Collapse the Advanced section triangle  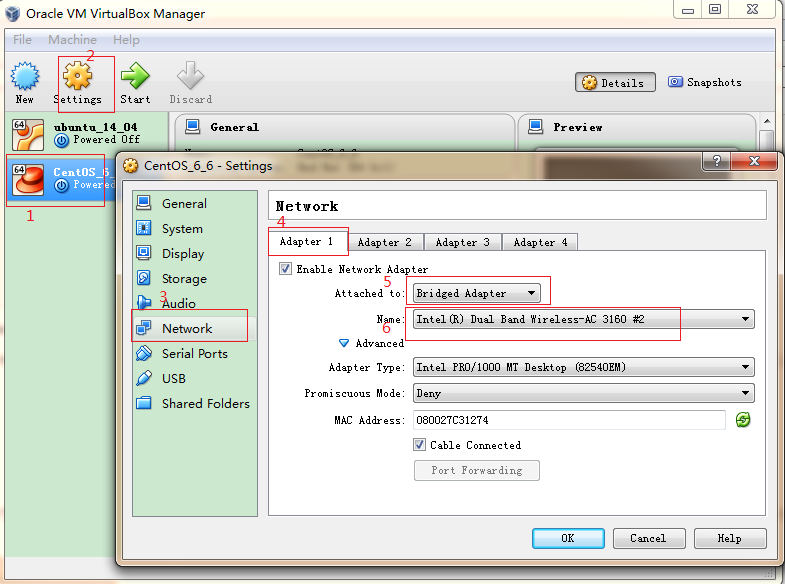(344, 343)
